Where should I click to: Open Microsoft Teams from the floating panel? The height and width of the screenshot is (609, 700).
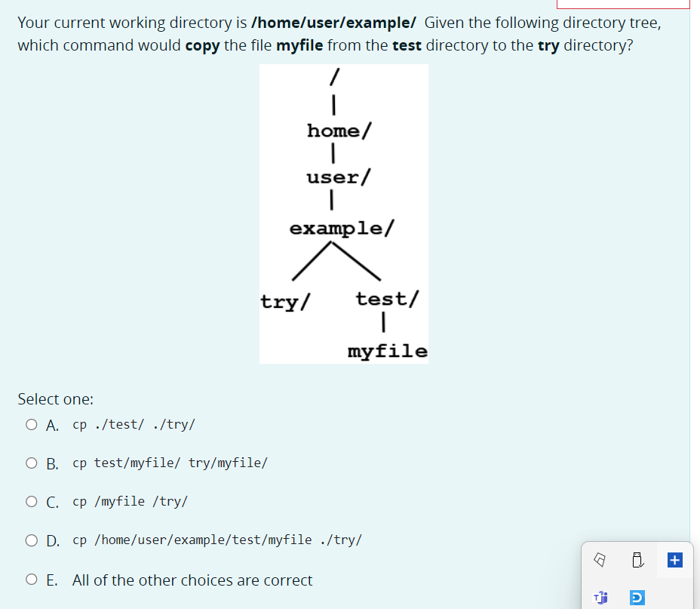click(x=600, y=597)
